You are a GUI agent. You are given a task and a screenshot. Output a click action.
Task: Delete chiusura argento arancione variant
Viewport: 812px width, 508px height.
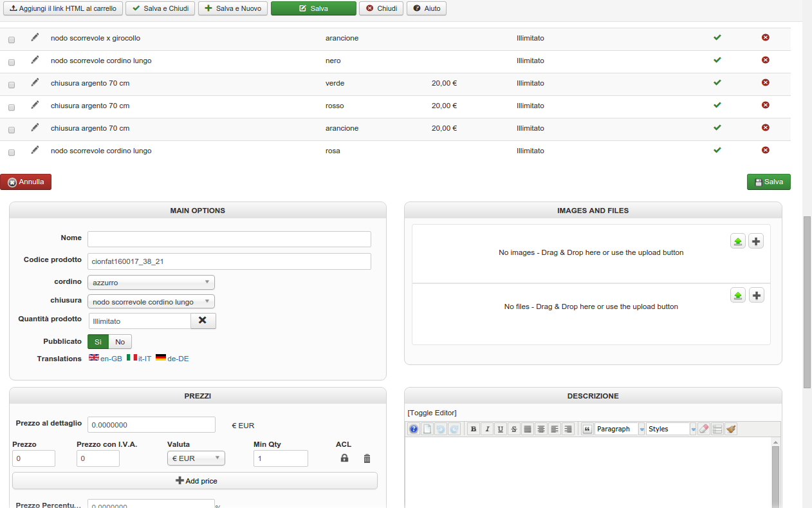[766, 127]
